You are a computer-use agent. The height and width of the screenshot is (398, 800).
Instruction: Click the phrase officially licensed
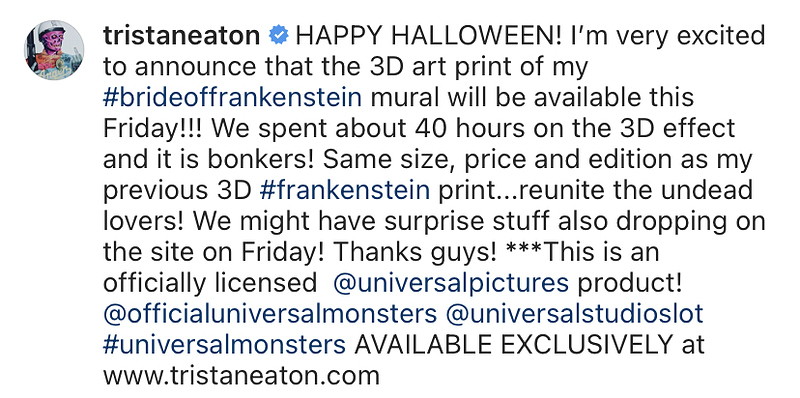210,284
